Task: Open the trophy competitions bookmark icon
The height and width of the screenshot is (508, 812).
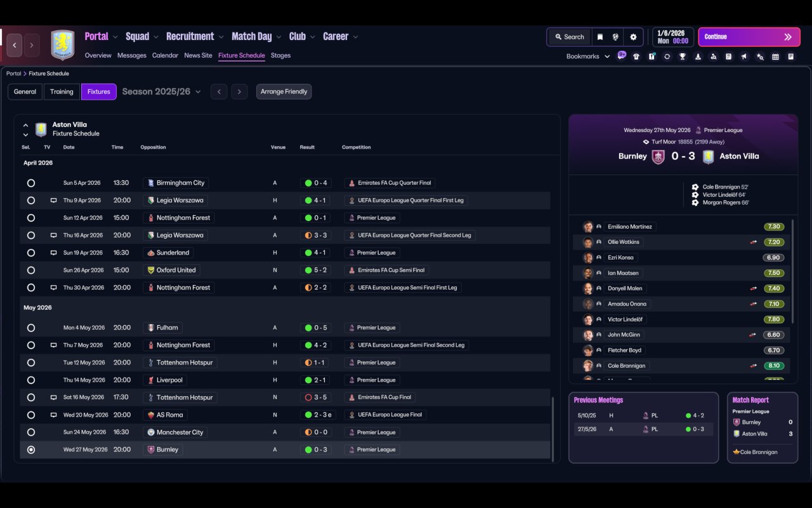Action: [683, 57]
